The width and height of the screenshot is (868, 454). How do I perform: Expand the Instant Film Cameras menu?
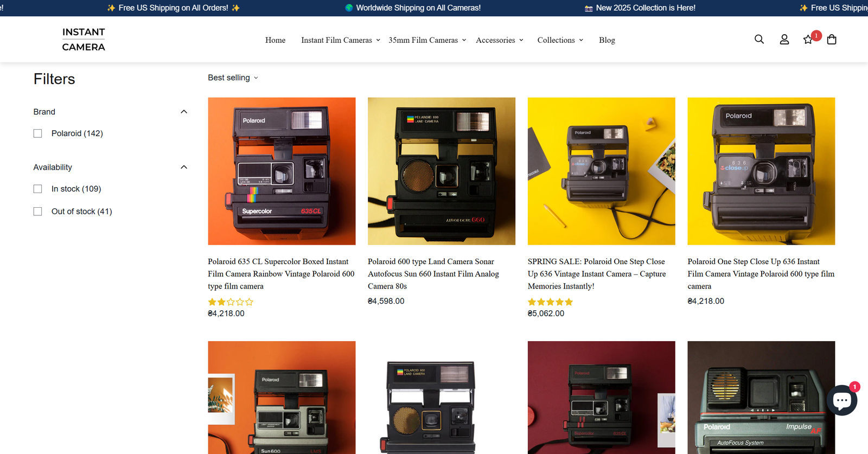pos(340,40)
